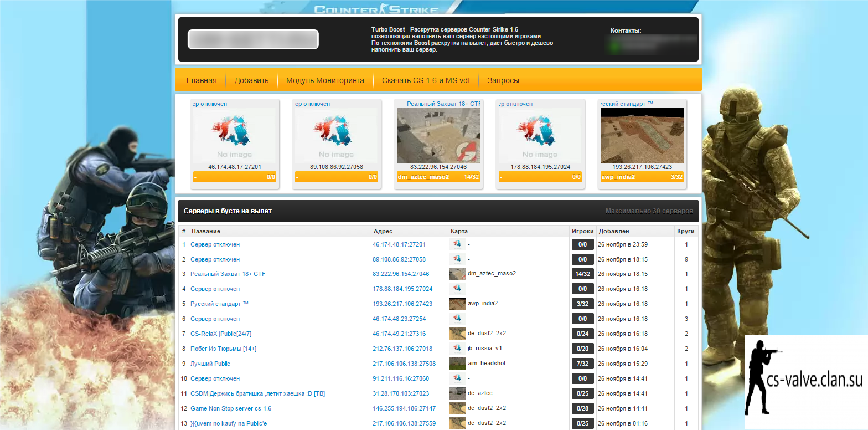Click address 89.108.86.92:27058 in the table

tap(399, 259)
